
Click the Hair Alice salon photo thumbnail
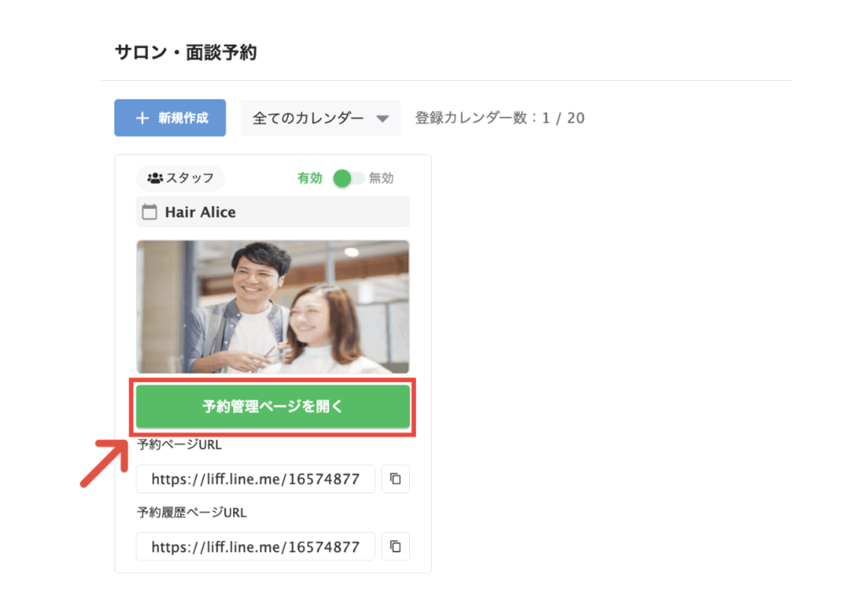coord(273,306)
